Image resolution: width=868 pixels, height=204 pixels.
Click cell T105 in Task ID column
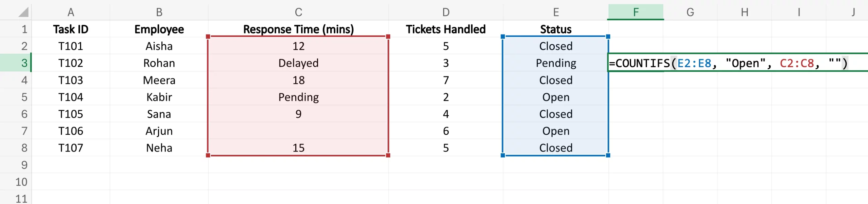pos(71,114)
